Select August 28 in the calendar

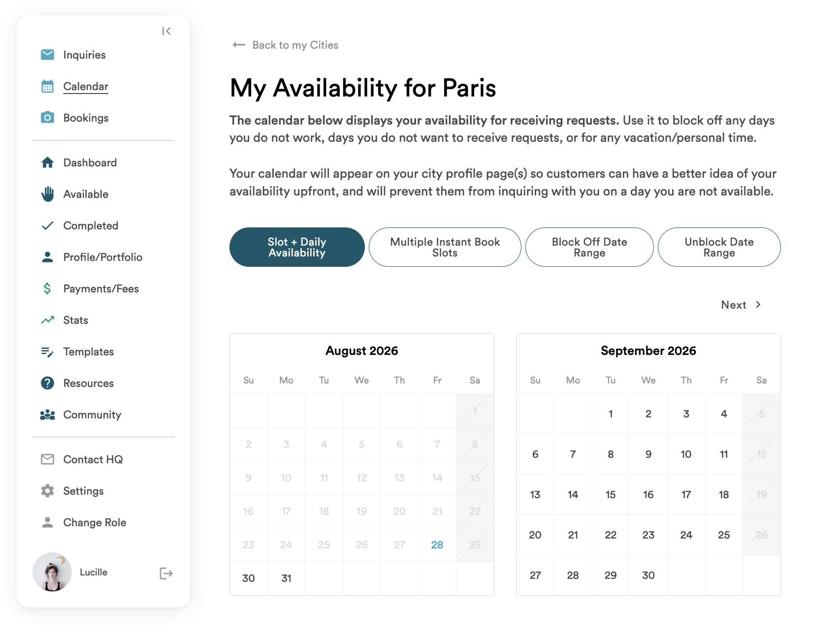[437, 545]
